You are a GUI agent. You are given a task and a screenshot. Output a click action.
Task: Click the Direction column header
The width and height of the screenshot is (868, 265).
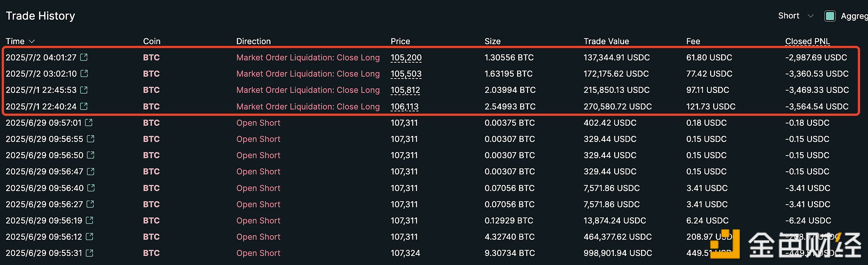click(x=253, y=41)
